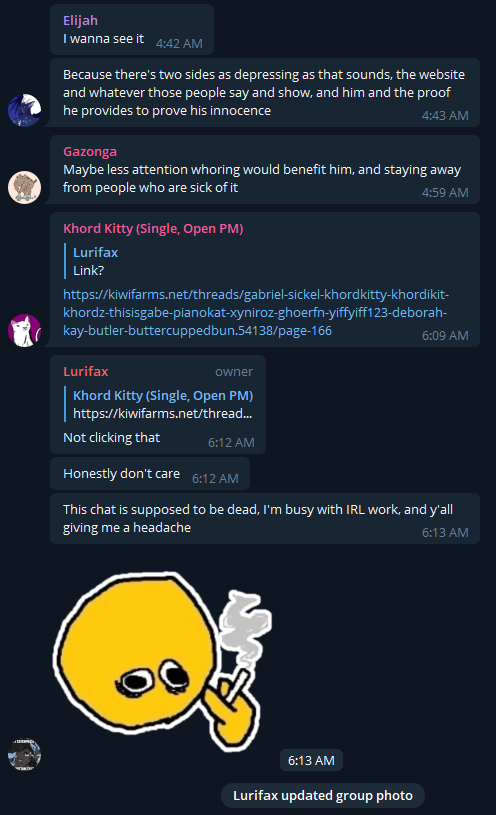
Task: Click the blue dragon avatar
Action: tap(24, 110)
